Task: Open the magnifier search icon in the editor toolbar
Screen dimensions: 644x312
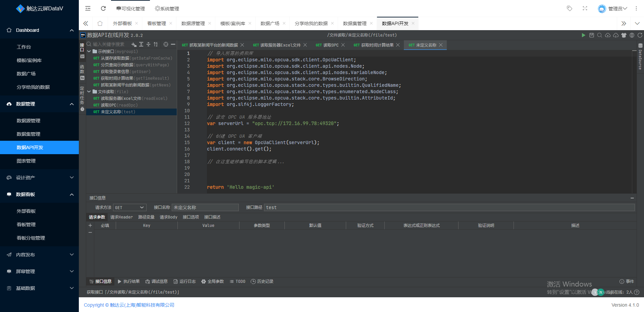Action: click(x=600, y=35)
